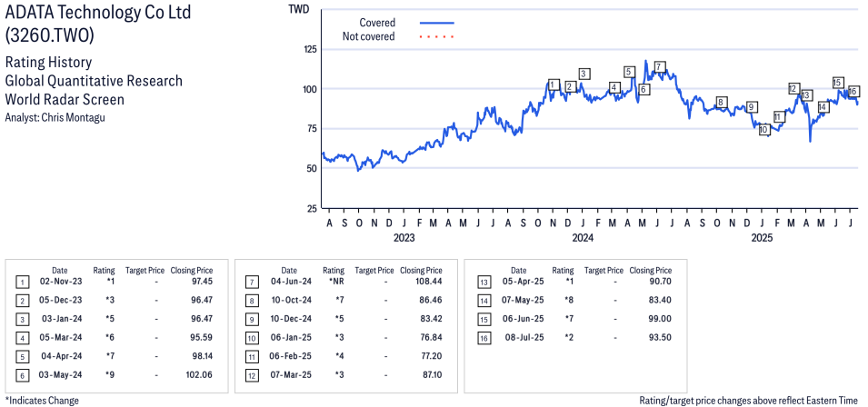Click chart marker 15 near June 2025

pos(838,83)
